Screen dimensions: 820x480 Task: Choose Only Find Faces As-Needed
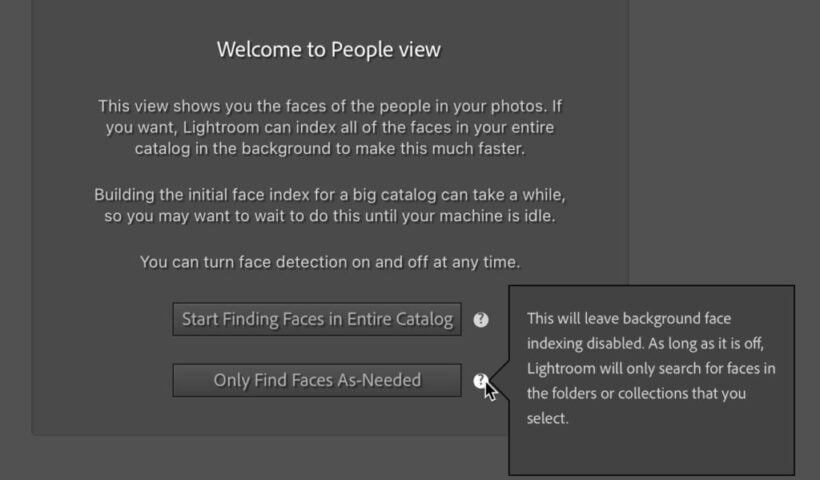coord(317,380)
